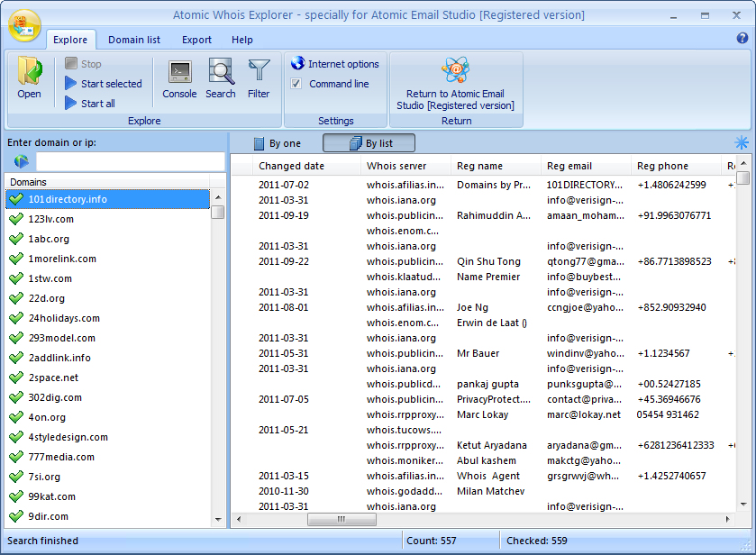Switch to the By one view

click(x=283, y=142)
